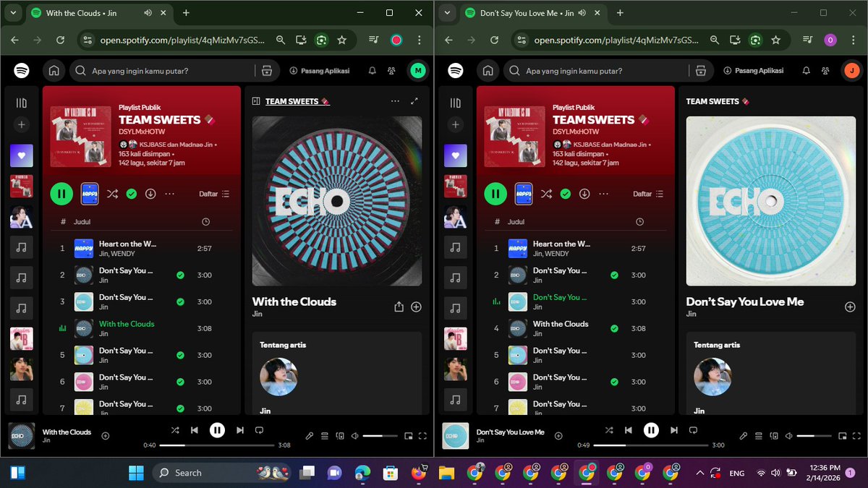Skip to next track in left window player
This screenshot has height=488, width=868.
[240, 430]
